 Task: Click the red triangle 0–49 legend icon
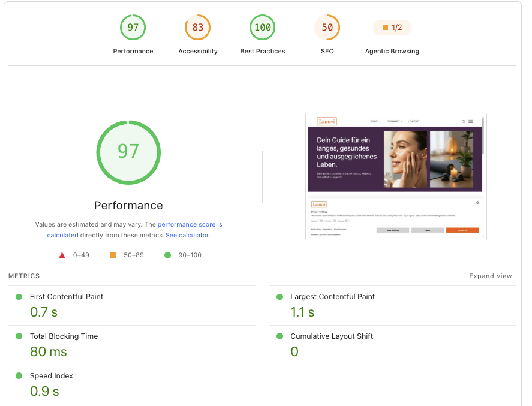pyautogui.click(x=62, y=255)
